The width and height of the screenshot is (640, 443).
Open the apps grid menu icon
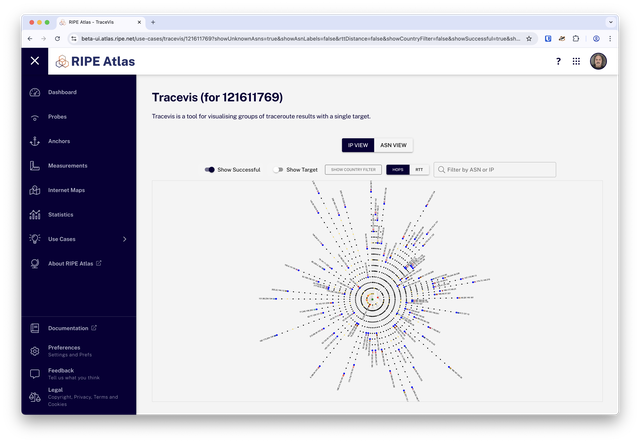click(576, 61)
